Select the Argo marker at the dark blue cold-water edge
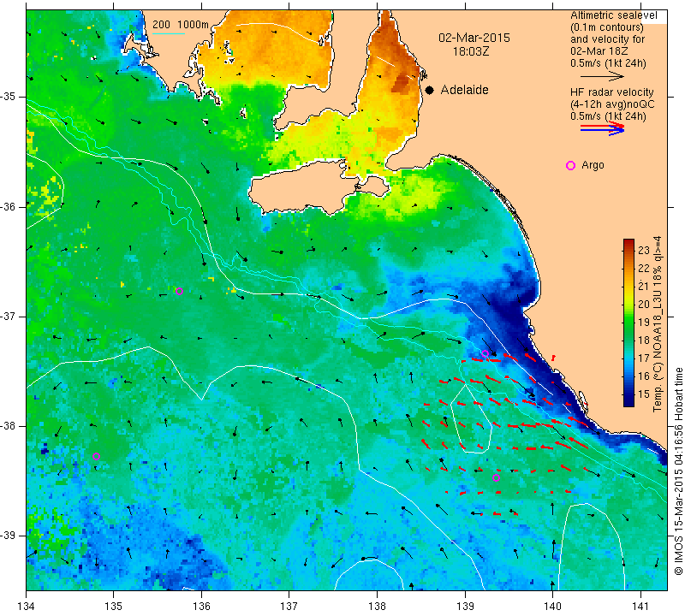This screenshot has height=616, width=685. (x=485, y=353)
